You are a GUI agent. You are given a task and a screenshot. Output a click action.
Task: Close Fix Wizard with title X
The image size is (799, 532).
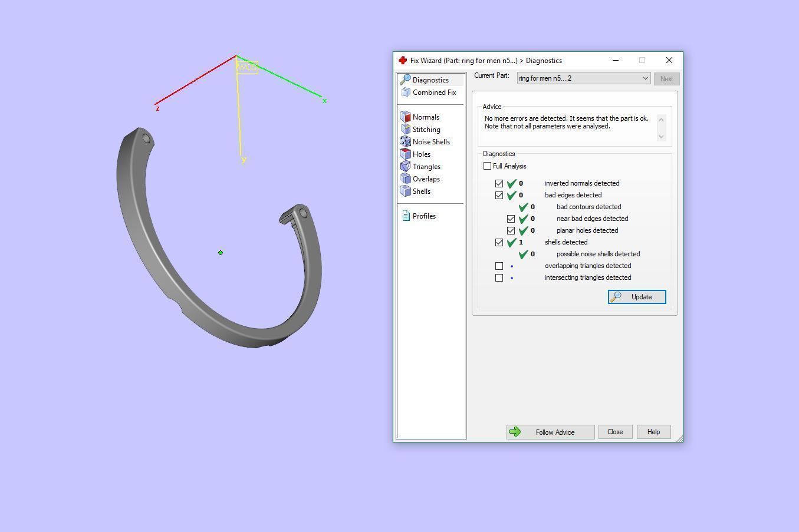pos(669,60)
